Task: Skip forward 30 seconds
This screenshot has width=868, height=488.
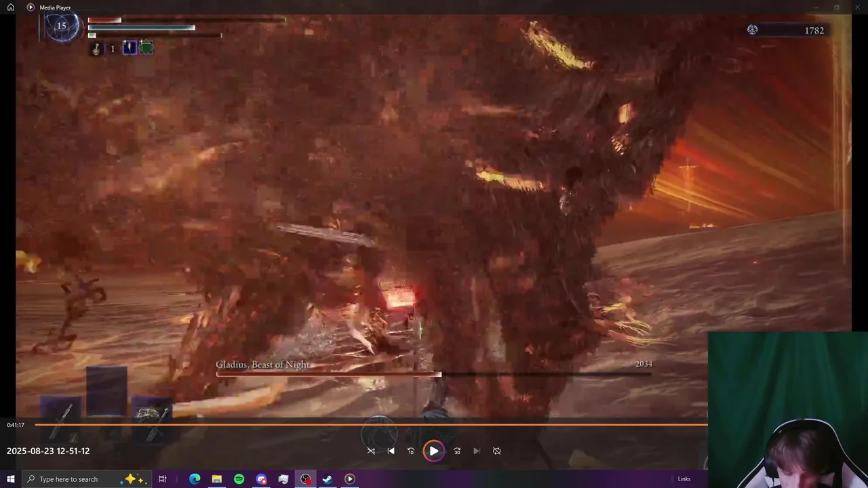Action: pos(457,451)
